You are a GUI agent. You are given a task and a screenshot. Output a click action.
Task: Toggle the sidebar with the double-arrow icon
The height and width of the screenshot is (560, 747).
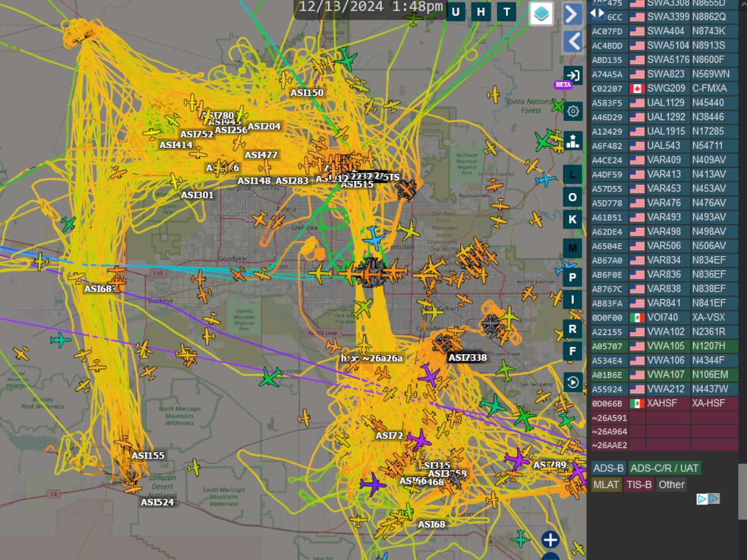coord(598,13)
